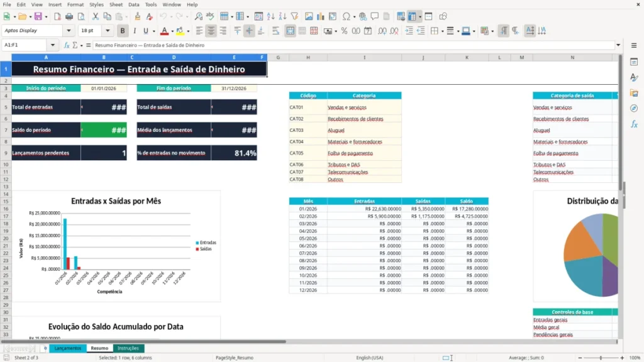Viewport: 644px width, 362px height.
Task: Open the borders dropdown arrow
Action: (442, 31)
